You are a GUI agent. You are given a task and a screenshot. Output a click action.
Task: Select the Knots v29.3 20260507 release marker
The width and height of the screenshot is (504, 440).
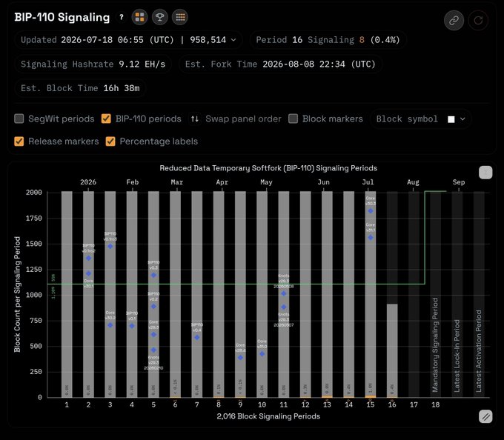click(284, 307)
